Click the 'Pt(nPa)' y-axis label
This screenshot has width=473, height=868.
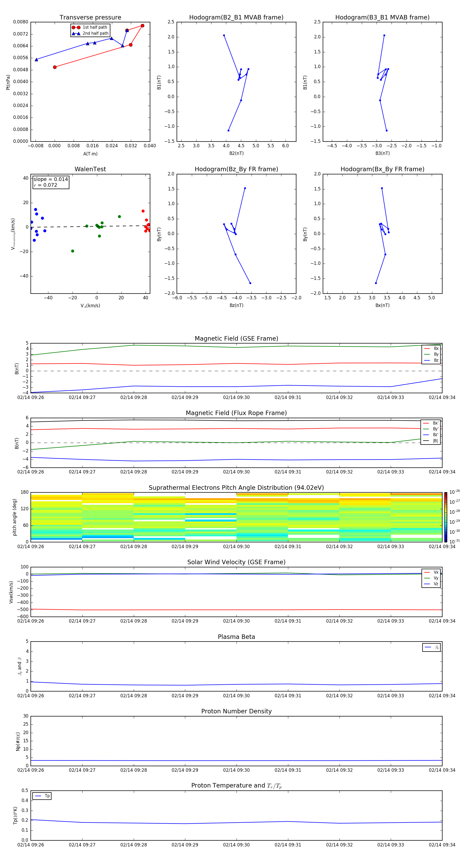[x=8, y=82]
